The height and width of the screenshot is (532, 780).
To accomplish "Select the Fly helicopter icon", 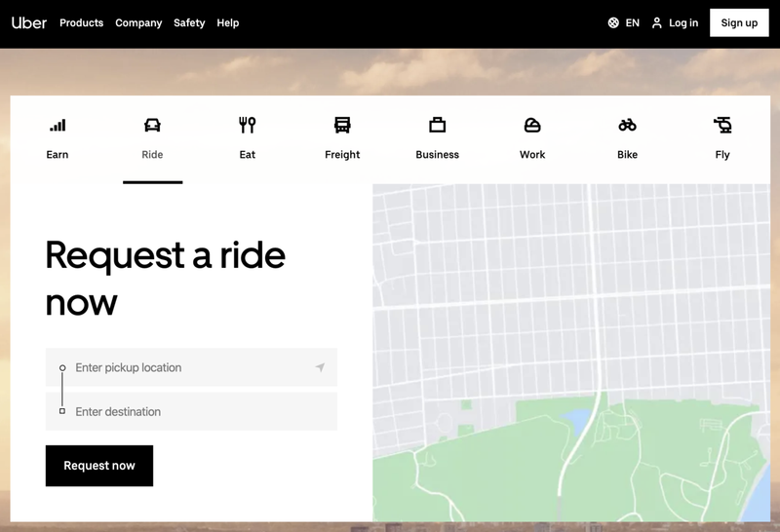I will (x=722, y=126).
